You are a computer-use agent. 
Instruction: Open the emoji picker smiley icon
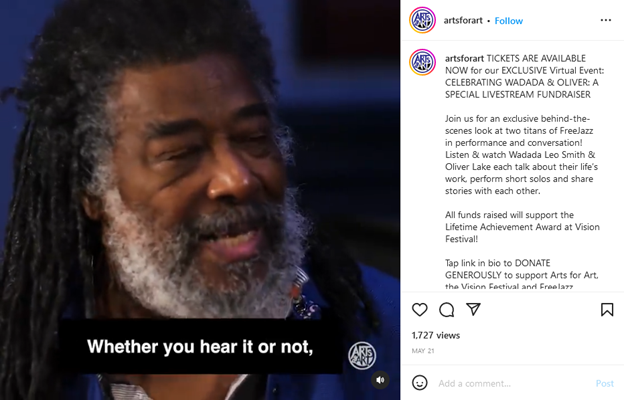point(419,383)
